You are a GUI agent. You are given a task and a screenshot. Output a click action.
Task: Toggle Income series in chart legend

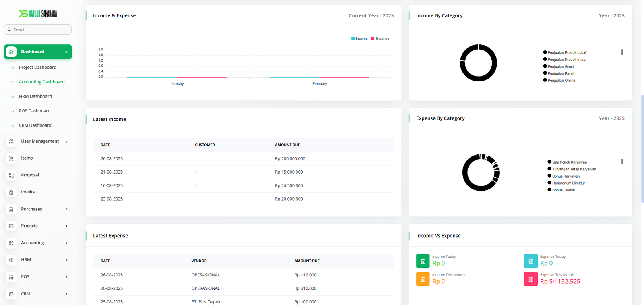(x=359, y=39)
